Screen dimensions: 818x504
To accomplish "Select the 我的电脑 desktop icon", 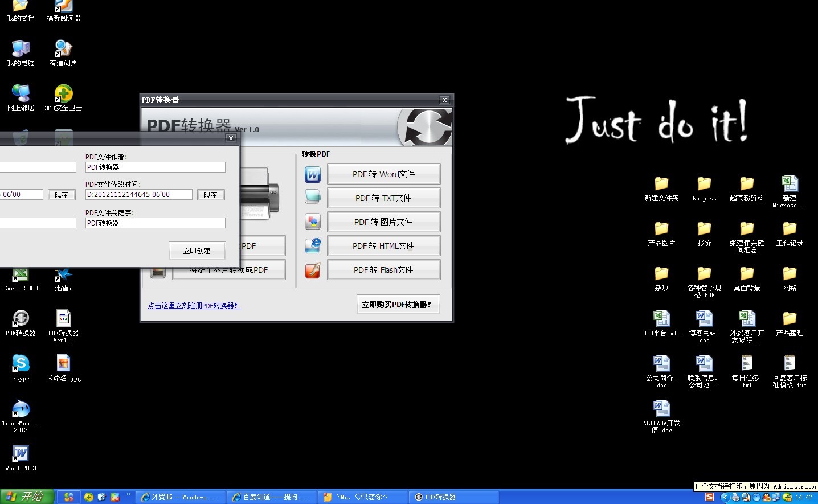I will [21, 54].
